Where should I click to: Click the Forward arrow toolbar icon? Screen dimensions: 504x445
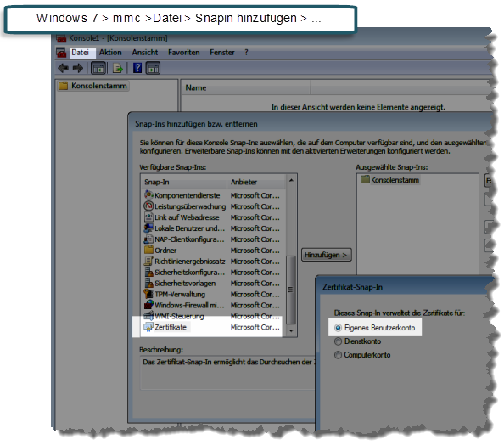[78, 68]
